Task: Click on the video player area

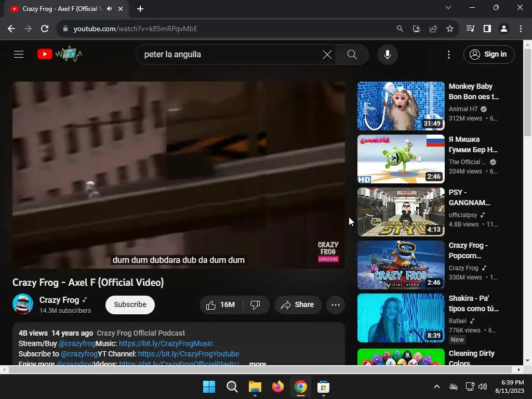Action: [179, 175]
